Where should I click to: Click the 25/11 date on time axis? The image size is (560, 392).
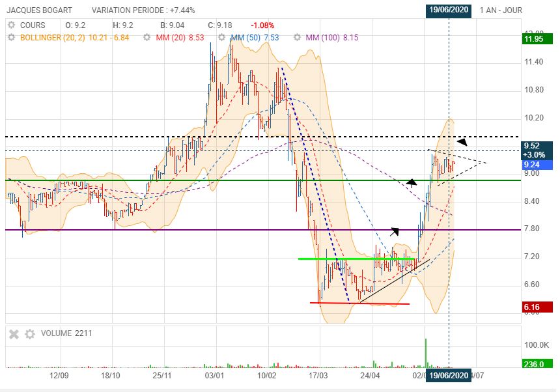162,376
